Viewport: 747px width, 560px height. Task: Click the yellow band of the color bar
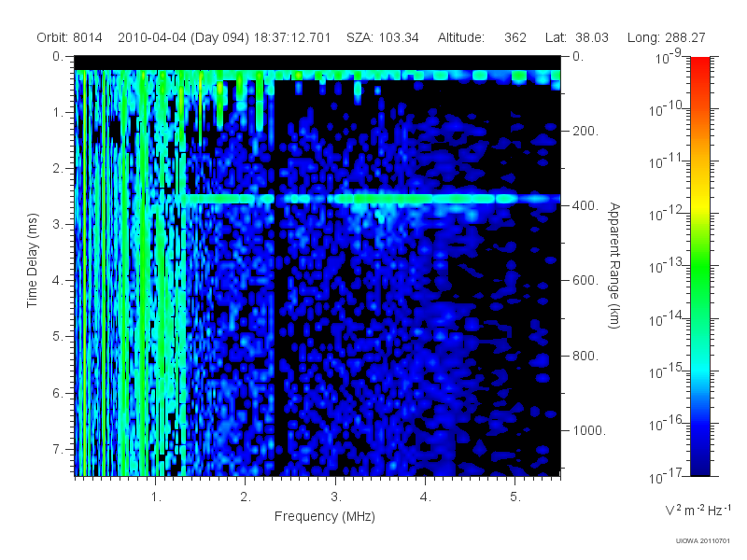click(x=700, y=203)
